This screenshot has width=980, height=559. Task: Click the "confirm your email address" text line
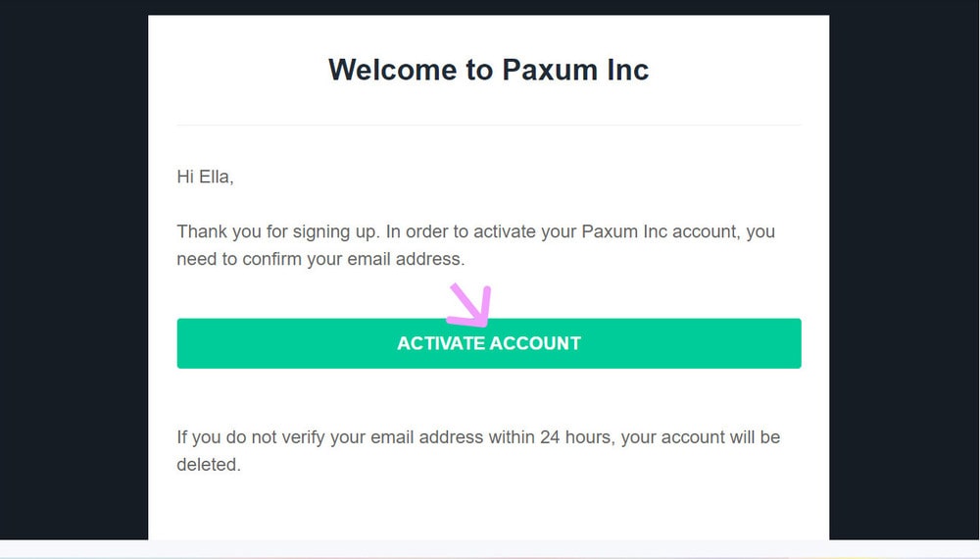pyautogui.click(x=319, y=260)
